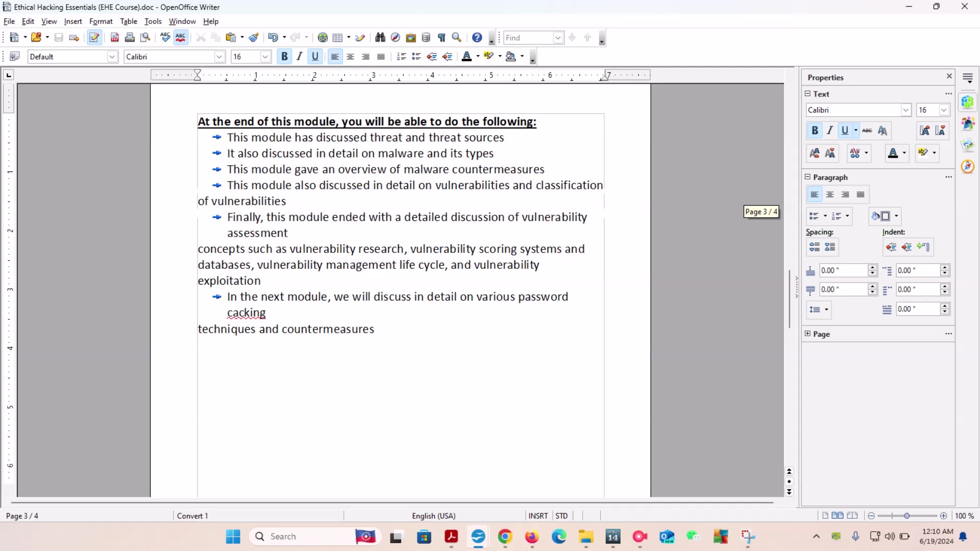The image size is (980, 551).
Task: Click the Export as PDF toolbar icon
Action: pyautogui.click(x=115, y=37)
